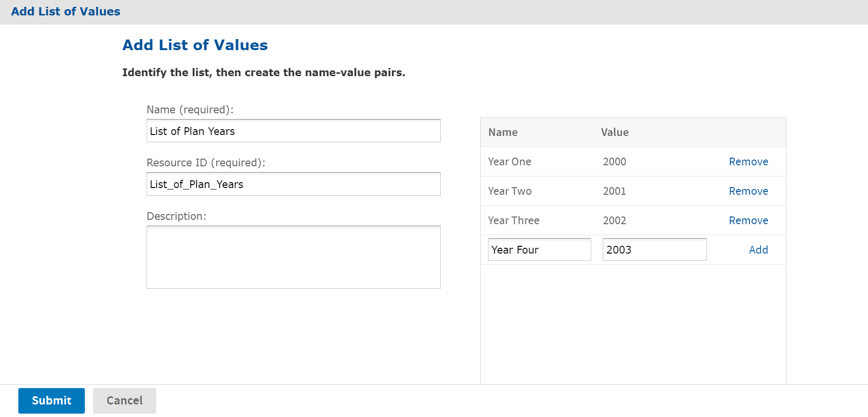The width and height of the screenshot is (868, 417).
Task: Cancel adding the list of values
Action: (124, 401)
